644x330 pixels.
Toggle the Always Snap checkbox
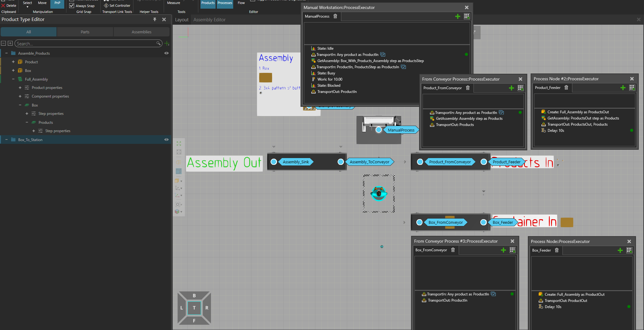72,6
